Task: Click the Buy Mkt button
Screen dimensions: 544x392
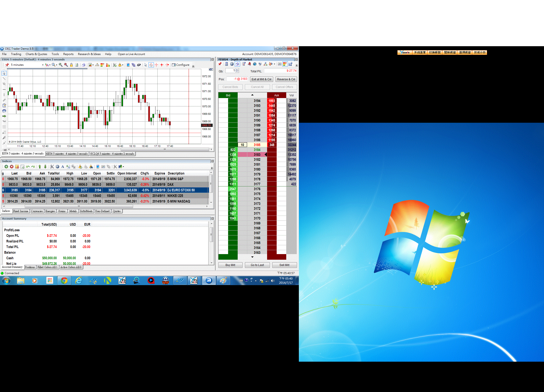Action: (x=230, y=265)
